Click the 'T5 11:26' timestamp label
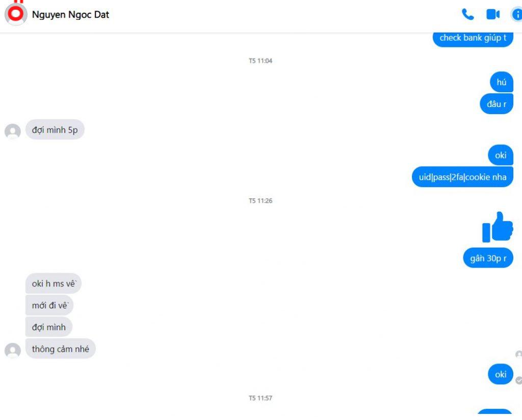Viewport: 522px width, 420px height. point(260,201)
